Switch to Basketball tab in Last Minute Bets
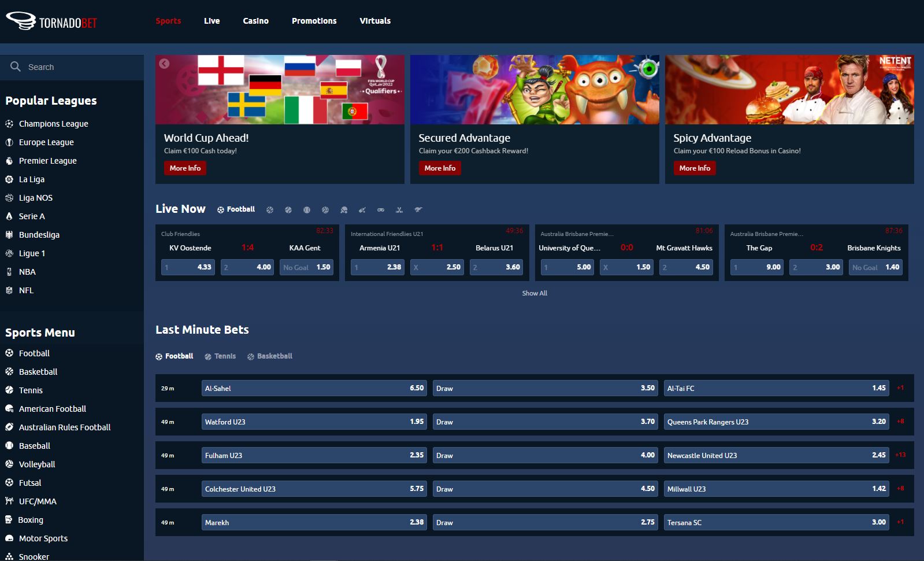 click(x=270, y=356)
